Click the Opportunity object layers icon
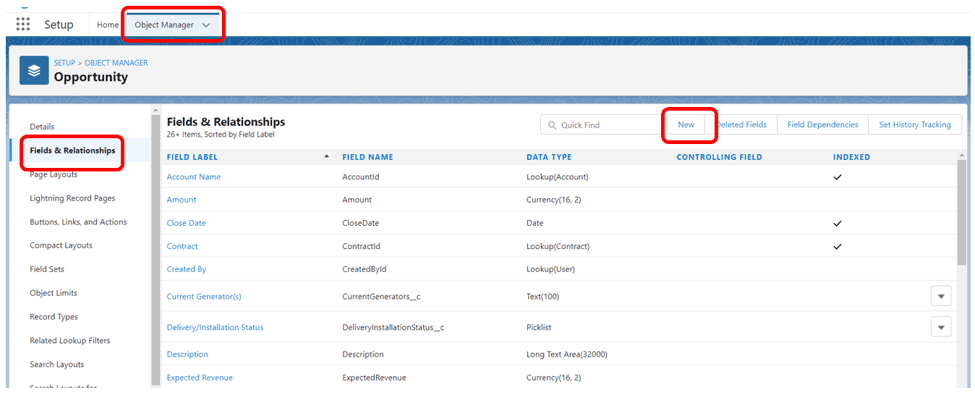Image resolution: width=975 pixels, height=398 pixels. coord(34,71)
